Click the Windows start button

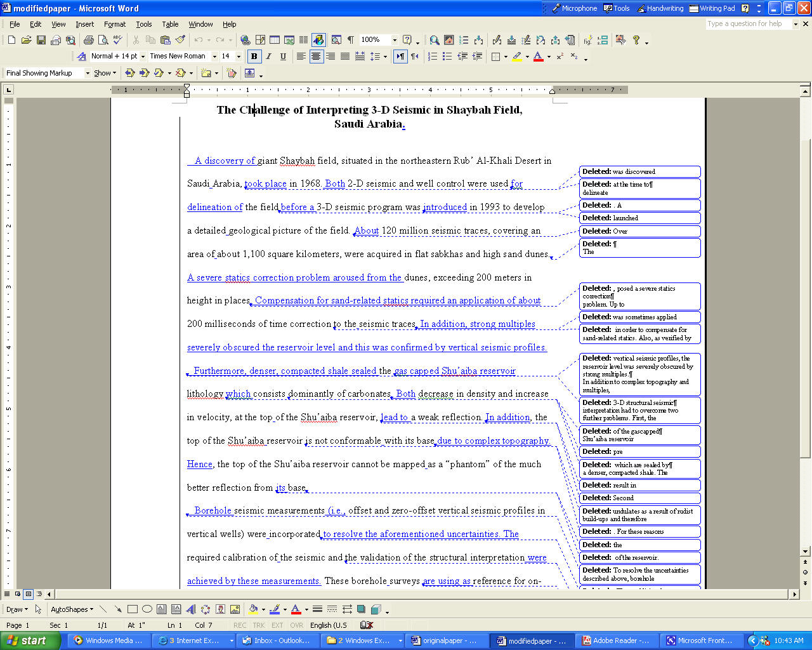tap(30, 640)
